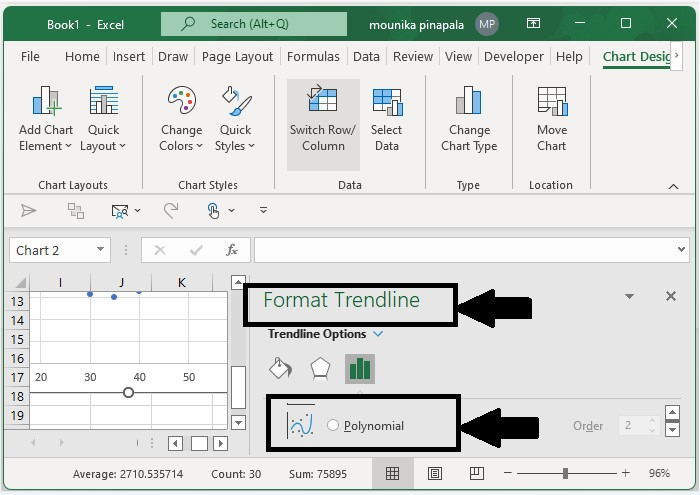Open Trendline Options dropdown chevron
The height and width of the screenshot is (495, 700).
coord(378,333)
